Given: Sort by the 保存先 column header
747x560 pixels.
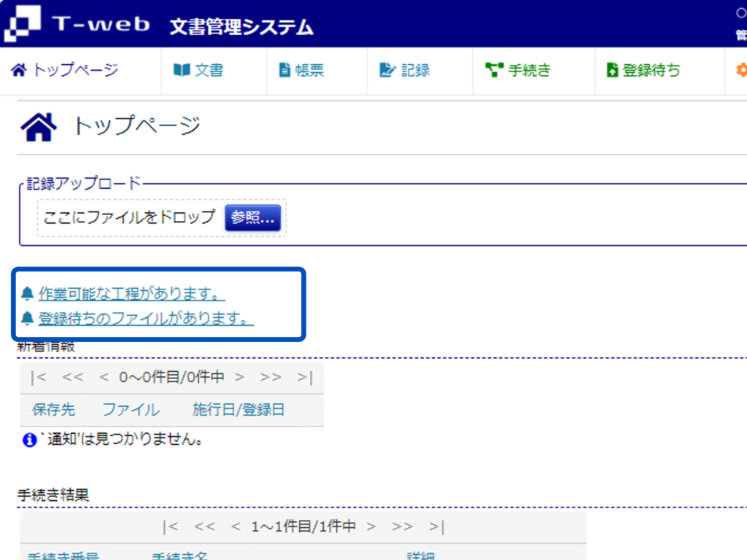Looking at the screenshot, I should point(53,410).
